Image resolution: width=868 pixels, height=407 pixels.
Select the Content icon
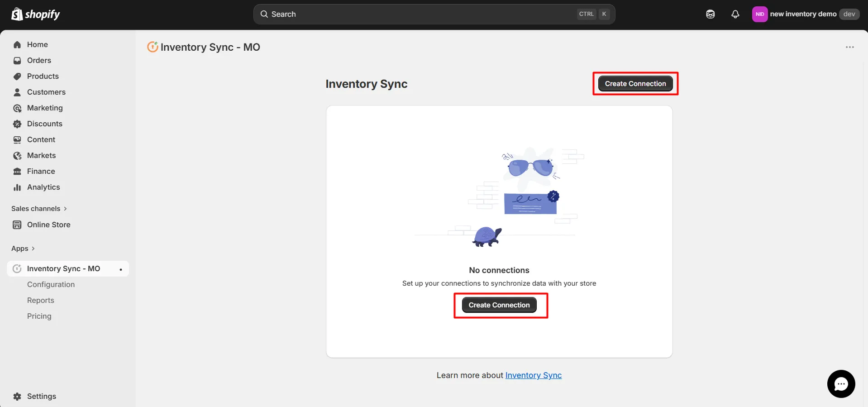point(17,139)
